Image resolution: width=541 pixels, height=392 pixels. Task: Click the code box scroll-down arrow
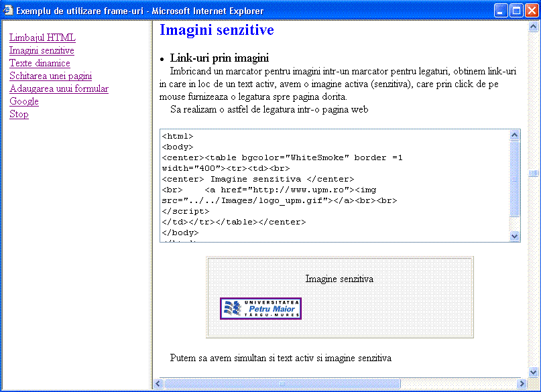tap(515, 236)
